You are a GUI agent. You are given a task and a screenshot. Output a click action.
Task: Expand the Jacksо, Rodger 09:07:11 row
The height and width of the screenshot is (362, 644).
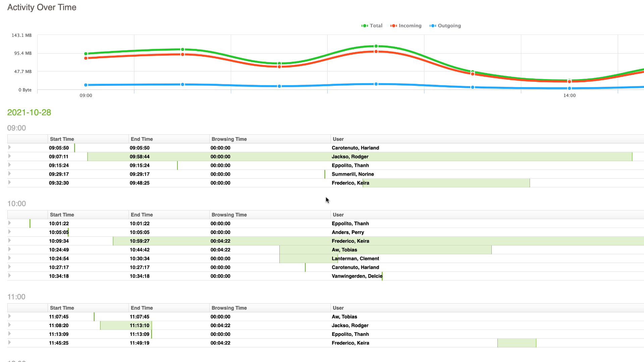(9, 156)
